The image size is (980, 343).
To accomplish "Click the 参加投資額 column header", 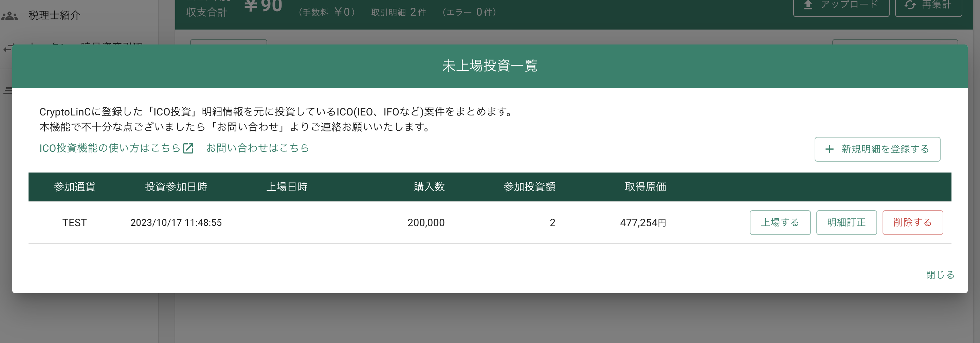I will (x=530, y=187).
